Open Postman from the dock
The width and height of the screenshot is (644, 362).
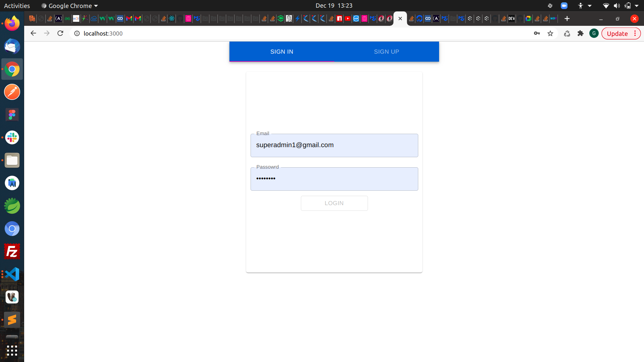click(x=12, y=92)
